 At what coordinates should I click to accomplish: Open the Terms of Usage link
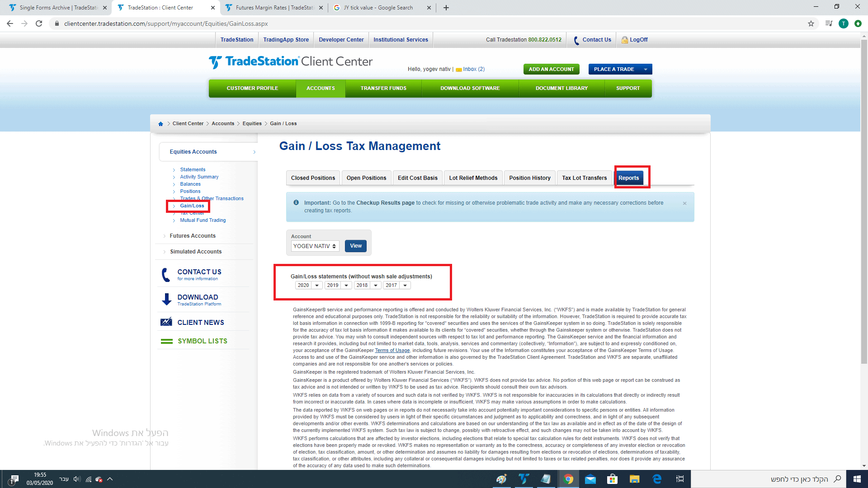(392, 351)
